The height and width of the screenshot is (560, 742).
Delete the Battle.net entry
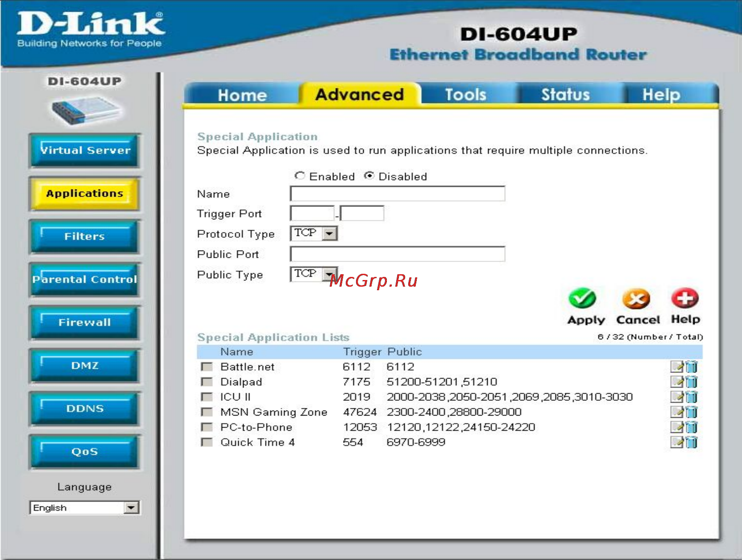[692, 367]
